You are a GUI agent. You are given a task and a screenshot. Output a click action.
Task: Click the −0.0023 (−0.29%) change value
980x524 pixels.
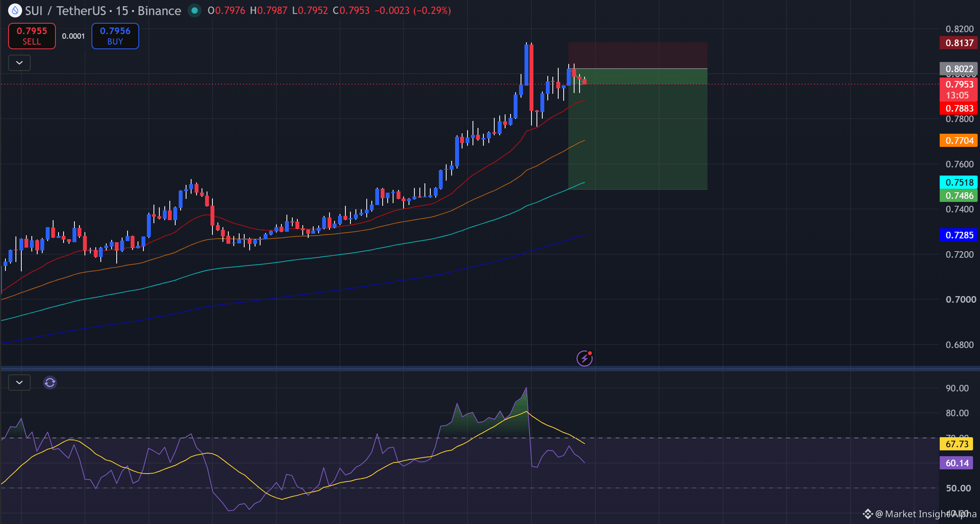click(x=412, y=10)
